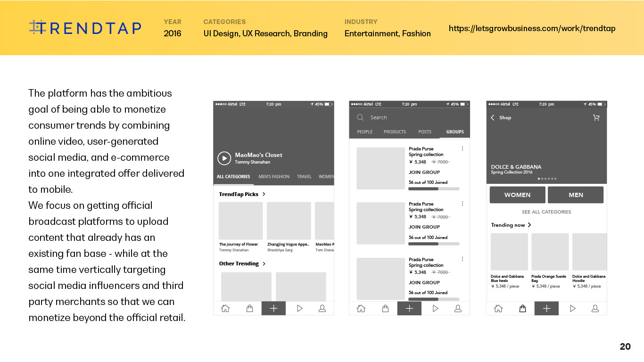Click the search magnifier icon
This screenshot has height=362, width=644.
click(360, 117)
